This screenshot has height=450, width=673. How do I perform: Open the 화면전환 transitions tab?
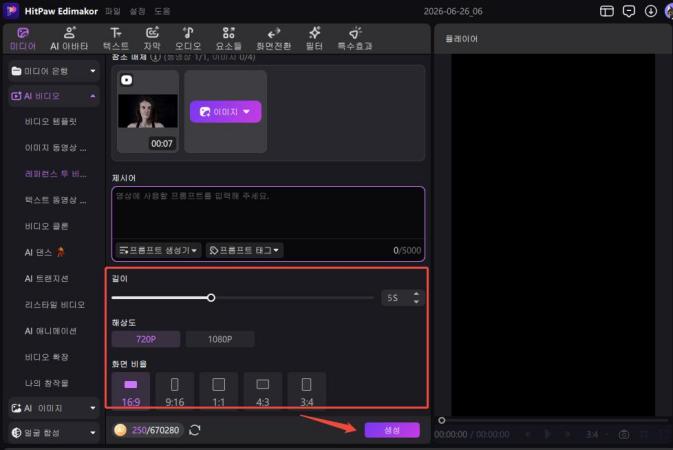[x=273, y=39]
